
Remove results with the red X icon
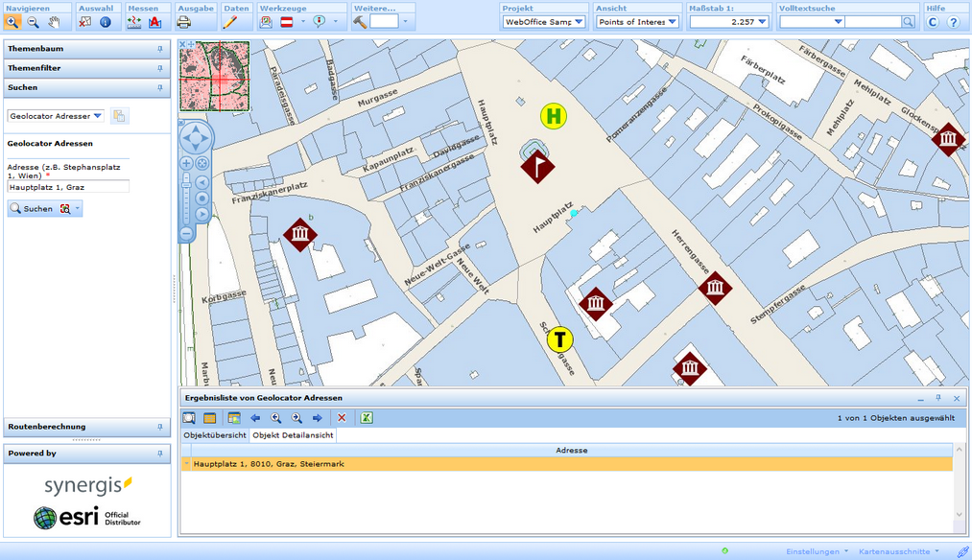(x=342, y=417)
